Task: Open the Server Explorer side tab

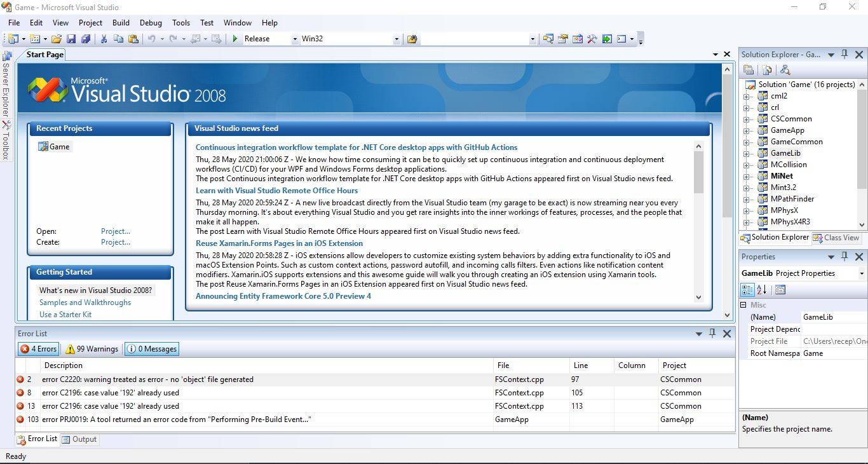Action: click(x=6, y=84)
